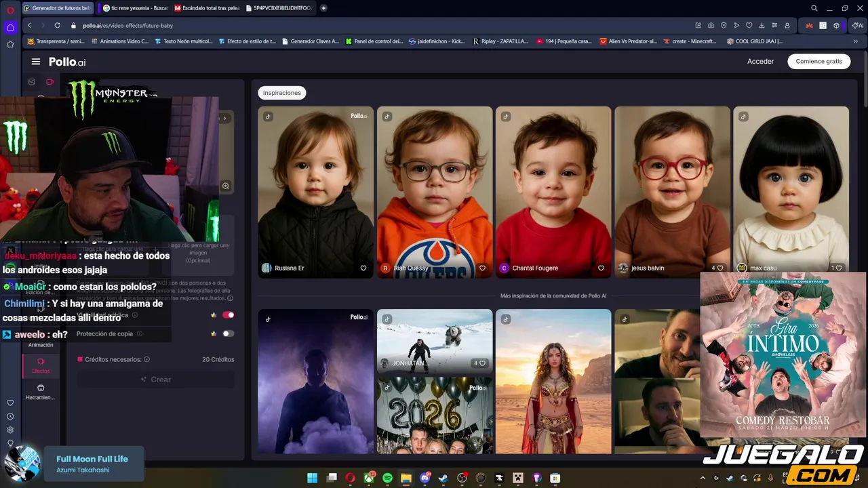
Task: Click Chantal Fougere author name
Action: click(535, 268)
